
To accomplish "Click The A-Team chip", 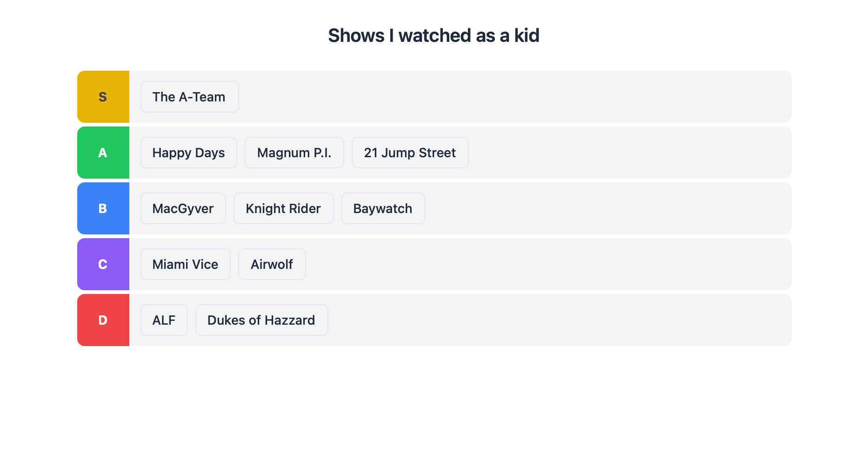I will click(189, 97).
